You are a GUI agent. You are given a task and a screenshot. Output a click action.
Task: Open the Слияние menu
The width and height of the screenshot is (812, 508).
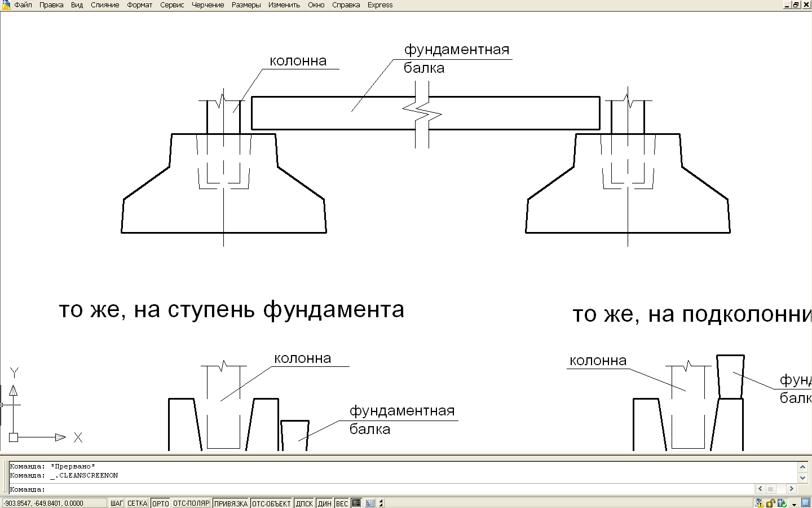tap(105, 5)
